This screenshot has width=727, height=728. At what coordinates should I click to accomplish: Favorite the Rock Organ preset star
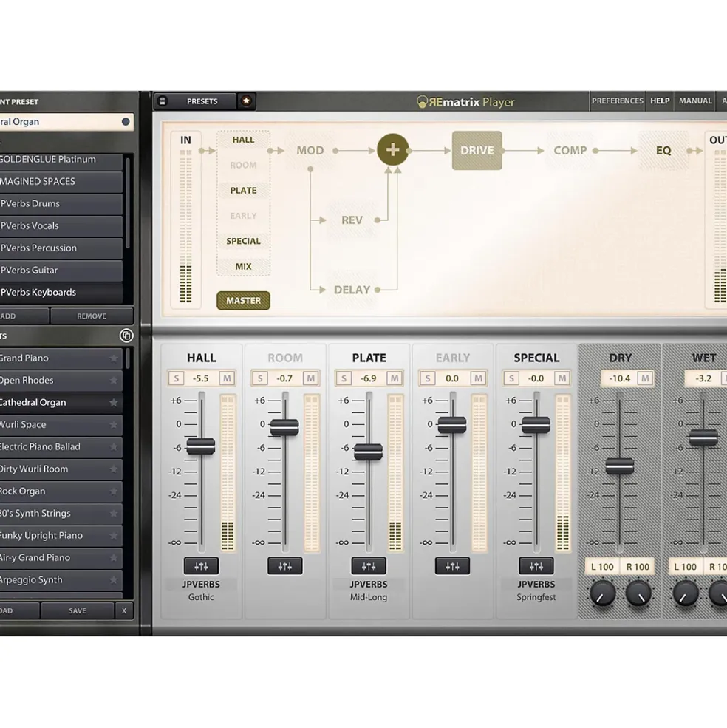pos(113,491)
